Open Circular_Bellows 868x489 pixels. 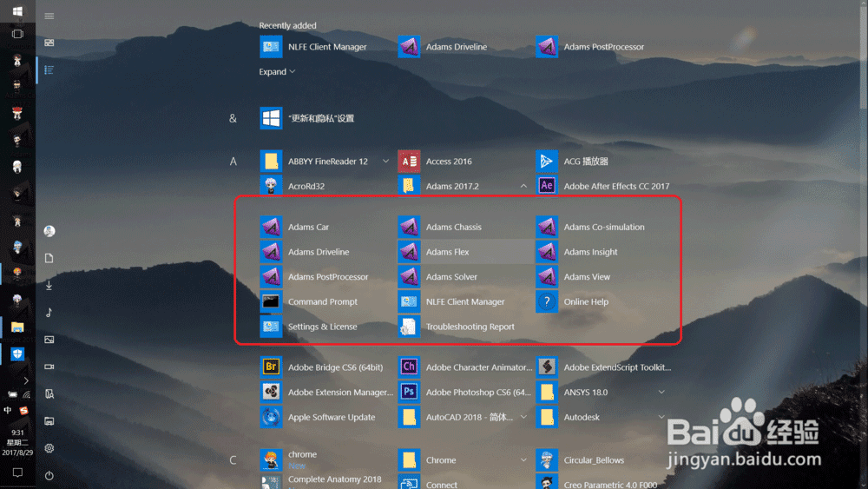(x=603, y=459)
